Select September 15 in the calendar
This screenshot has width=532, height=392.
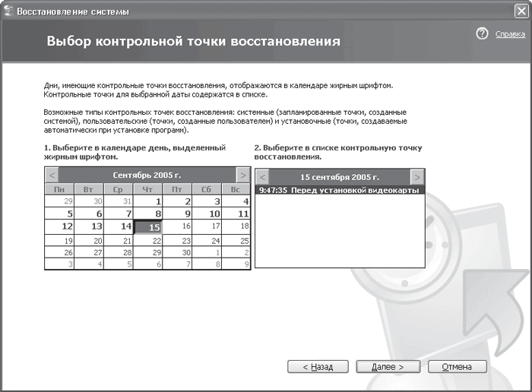(148, 227)
